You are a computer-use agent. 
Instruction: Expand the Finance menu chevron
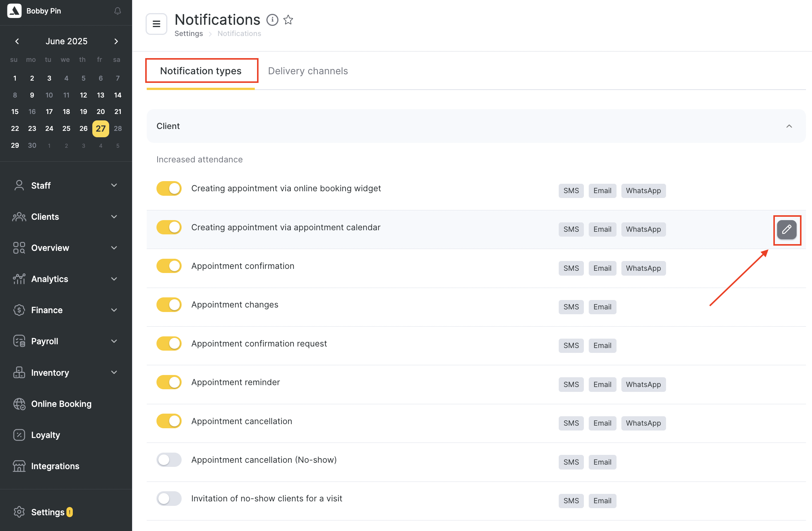coord(114,310)
